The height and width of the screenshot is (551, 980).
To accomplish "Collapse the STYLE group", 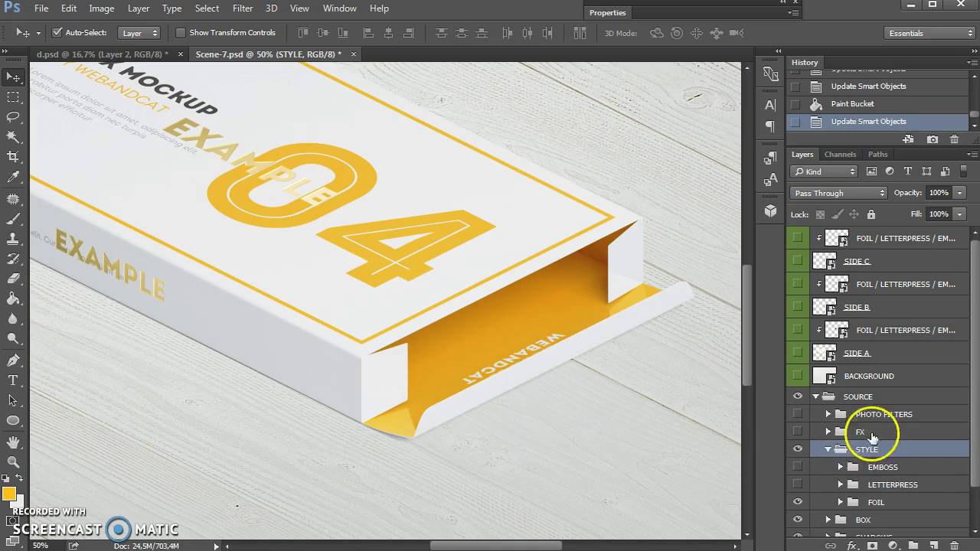I will click(828, 449).
